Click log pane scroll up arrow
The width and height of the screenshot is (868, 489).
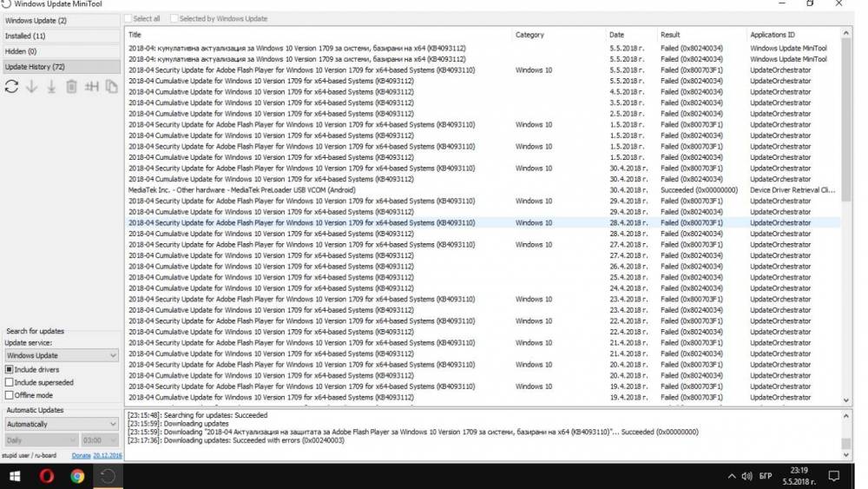coord(845,416)
